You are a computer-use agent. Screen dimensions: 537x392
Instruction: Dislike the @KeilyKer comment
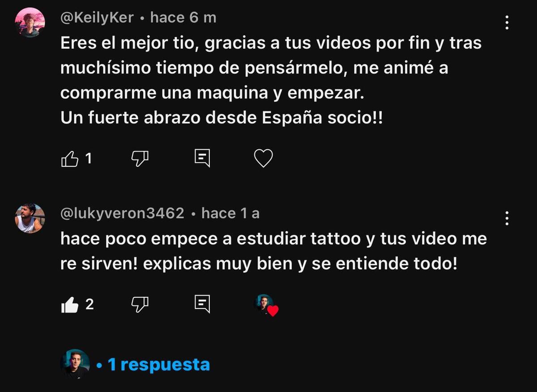(140, 158)
